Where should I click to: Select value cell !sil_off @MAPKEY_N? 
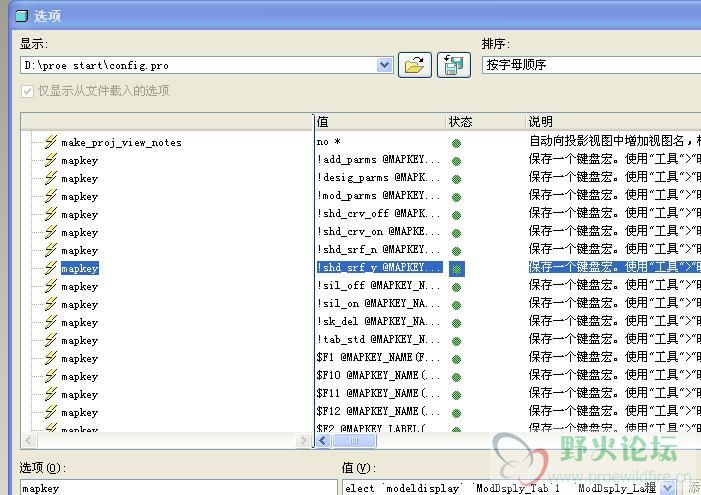point(378,285)
